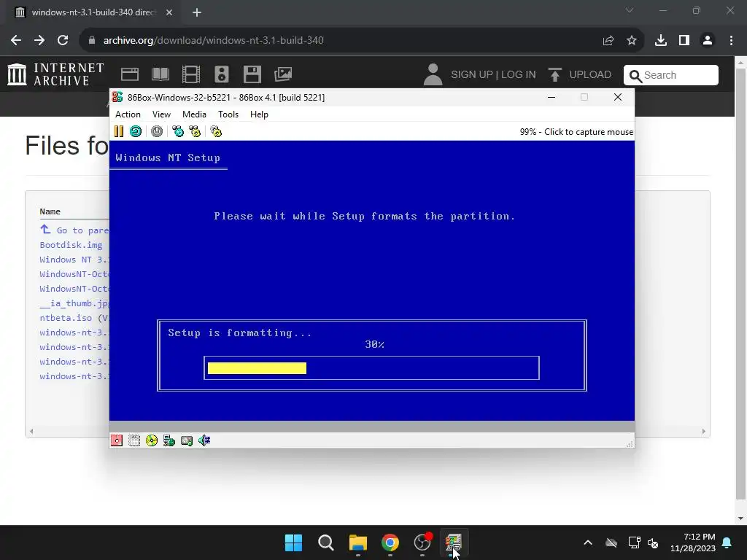This screenshot has height=560, width=747.
Task: Click the Internet Archive user avatar icon
Action: [x=433, y=74]
